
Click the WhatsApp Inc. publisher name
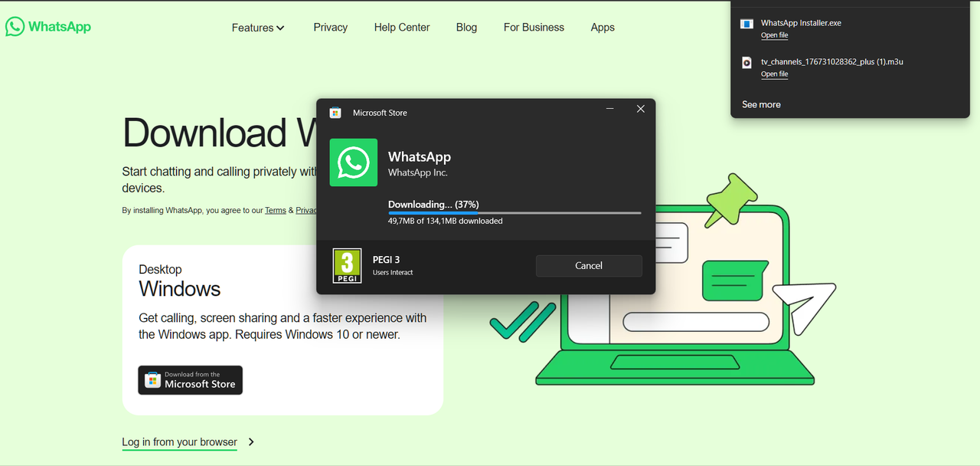pos(418,172)
